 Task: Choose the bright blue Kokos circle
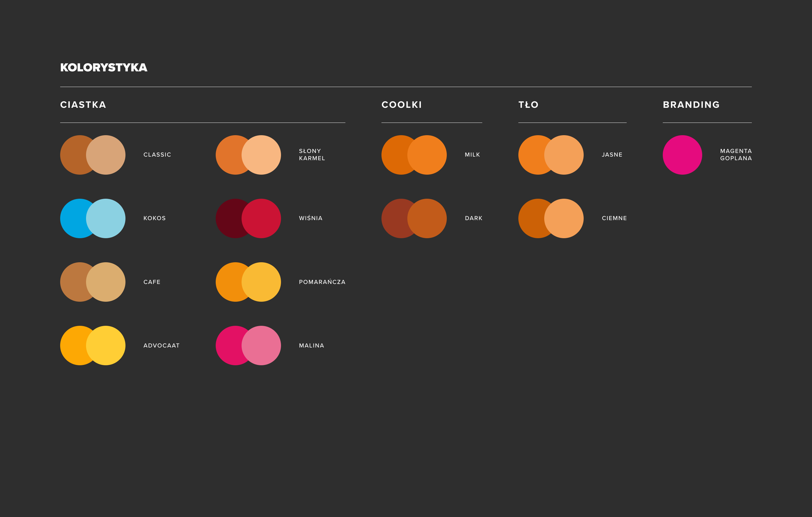click(x=72, y=218)
